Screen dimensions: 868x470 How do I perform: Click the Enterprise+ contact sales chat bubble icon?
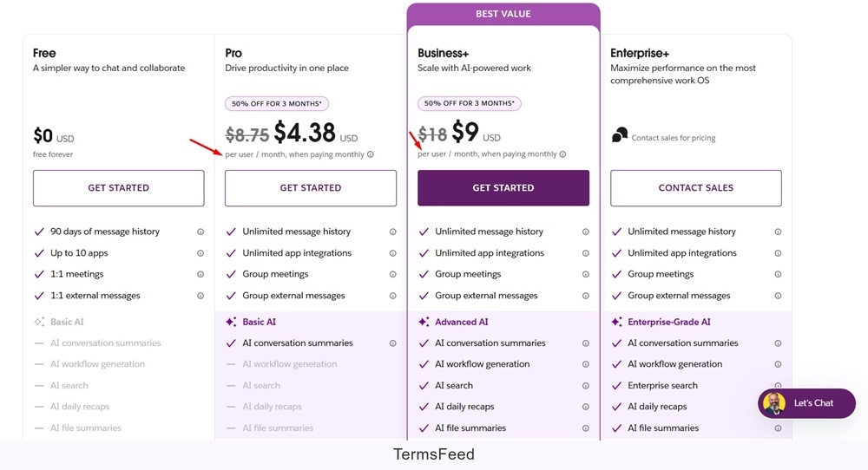(x=620, y=135)
